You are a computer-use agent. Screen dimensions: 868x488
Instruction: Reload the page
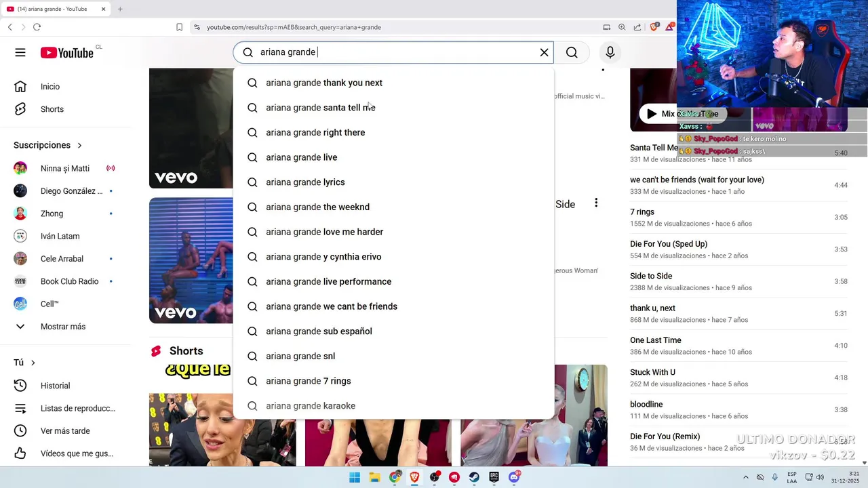37,27
